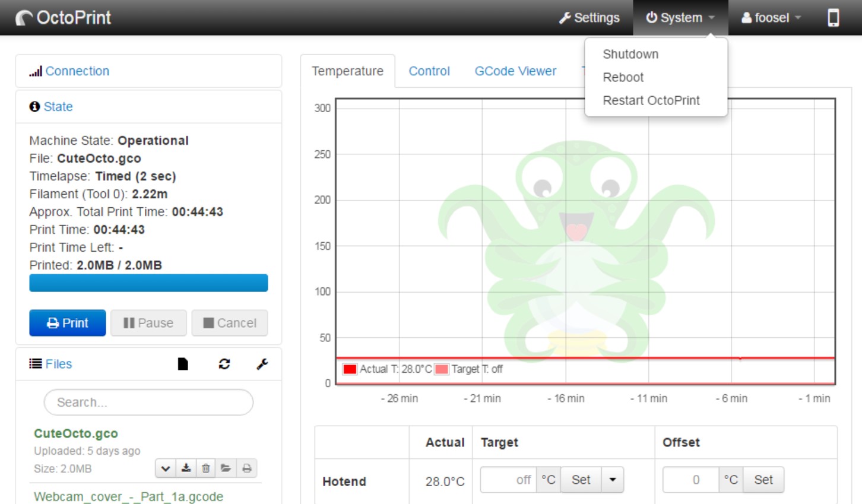Image resolution: width=862 pixels, height=504 pixels.
Task: Collapse the System dropdown menu
Action: [680, 18]
